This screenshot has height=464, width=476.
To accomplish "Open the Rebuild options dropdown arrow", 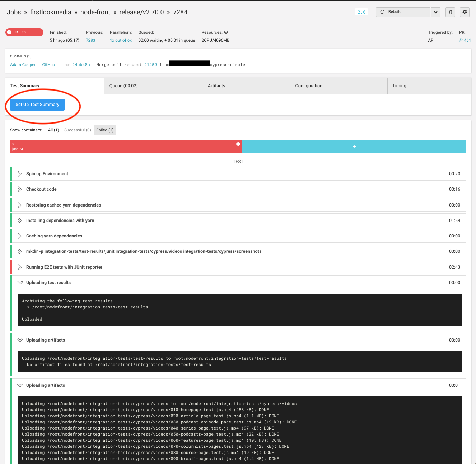I will [435, 12].
